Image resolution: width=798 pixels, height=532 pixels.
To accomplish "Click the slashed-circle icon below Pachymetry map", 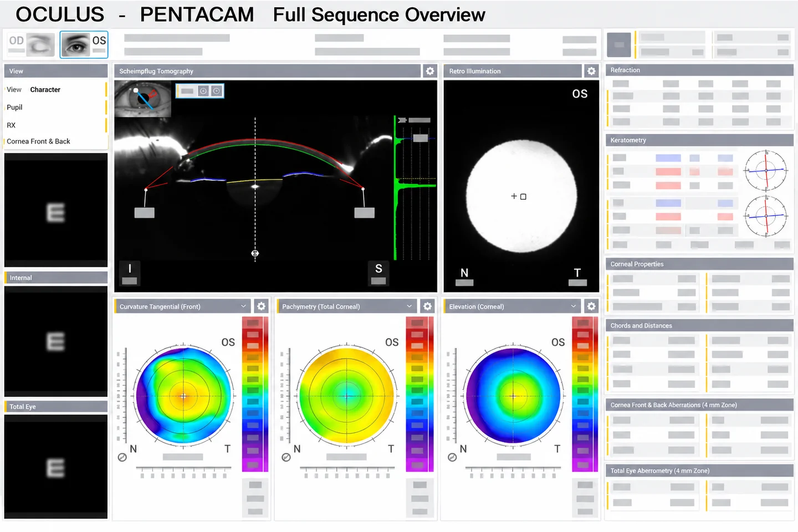I will [286, 457].
